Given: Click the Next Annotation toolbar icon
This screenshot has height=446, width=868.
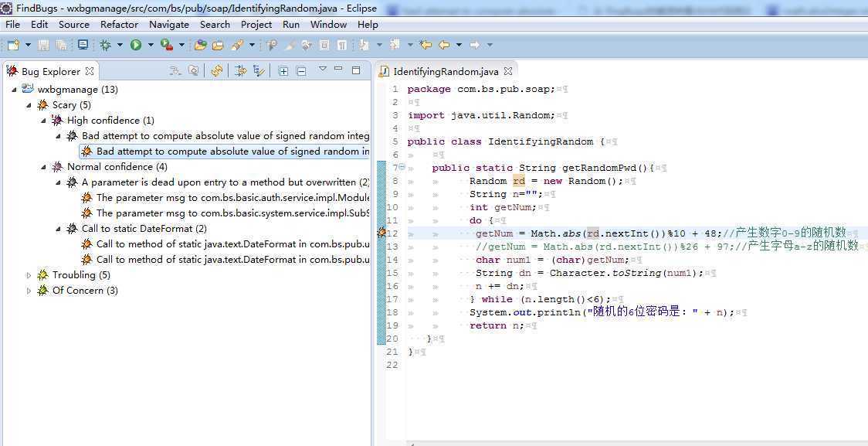Looking at the screenshot, I should [x=364, y=45].
